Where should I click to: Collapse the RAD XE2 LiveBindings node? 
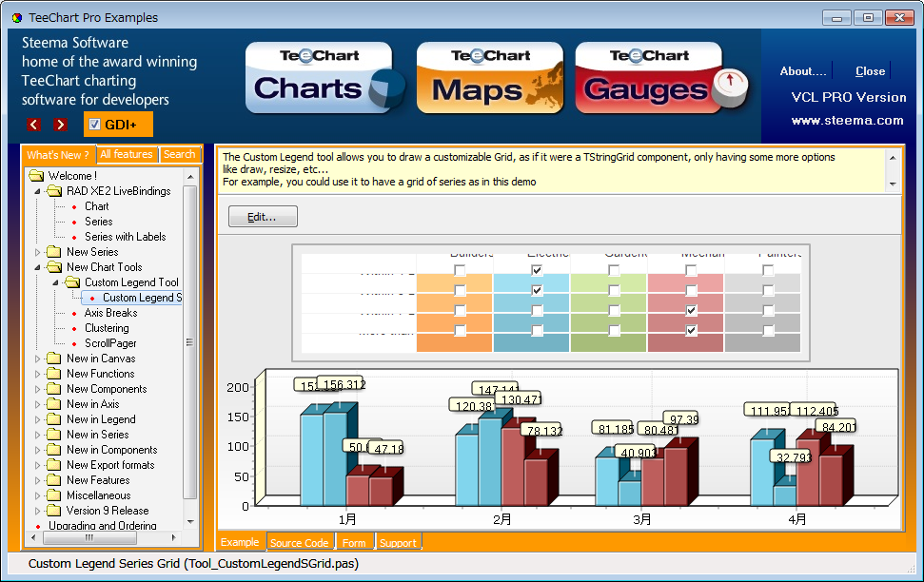coord(38,191)
